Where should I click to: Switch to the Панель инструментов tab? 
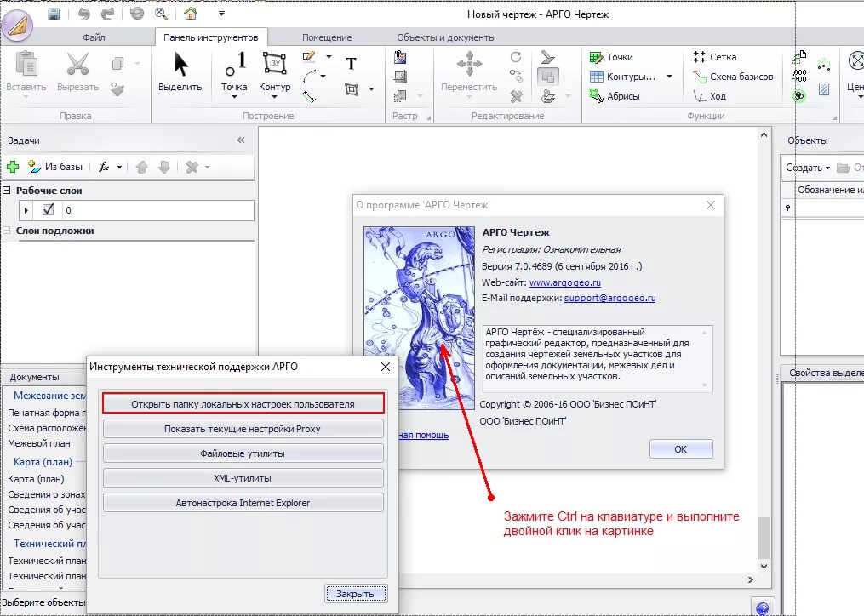pyautogui.click(x=211, y=37)
